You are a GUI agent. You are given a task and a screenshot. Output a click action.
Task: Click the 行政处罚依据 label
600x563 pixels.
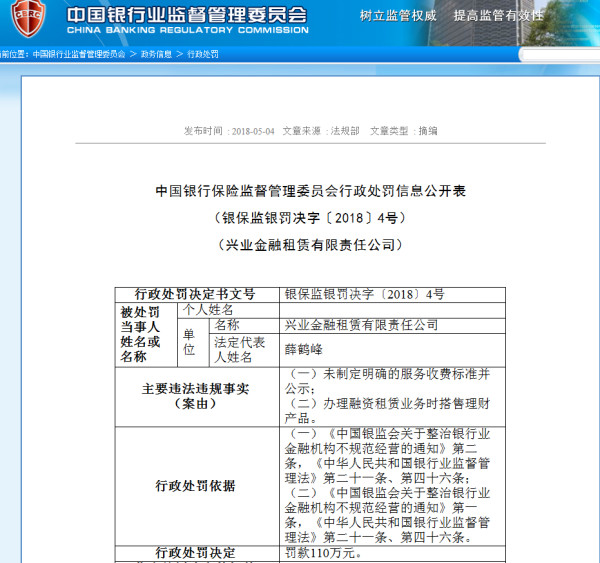point(195,486)
